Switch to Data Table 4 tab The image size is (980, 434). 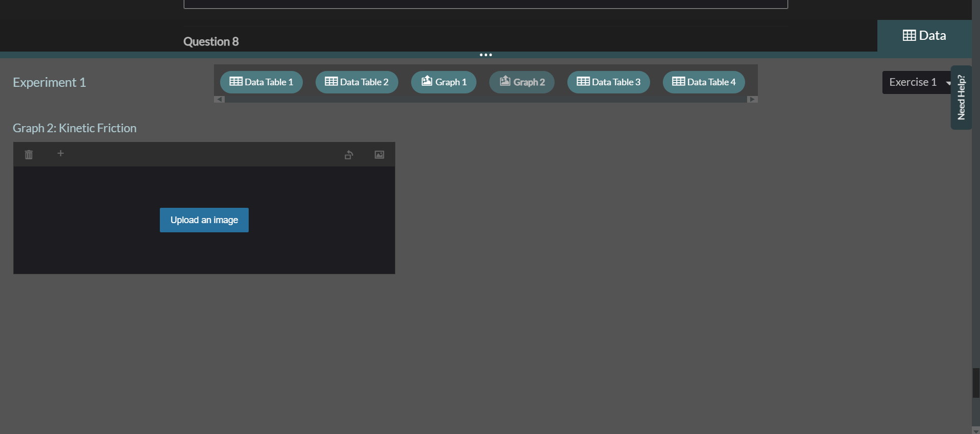(704, 82)
